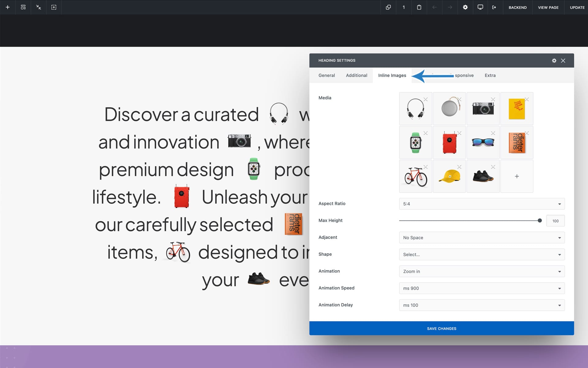This screenshot has width=588, height=368.
Task: Expand the Animation Zoom in dropdown
Action: point(482,271)
